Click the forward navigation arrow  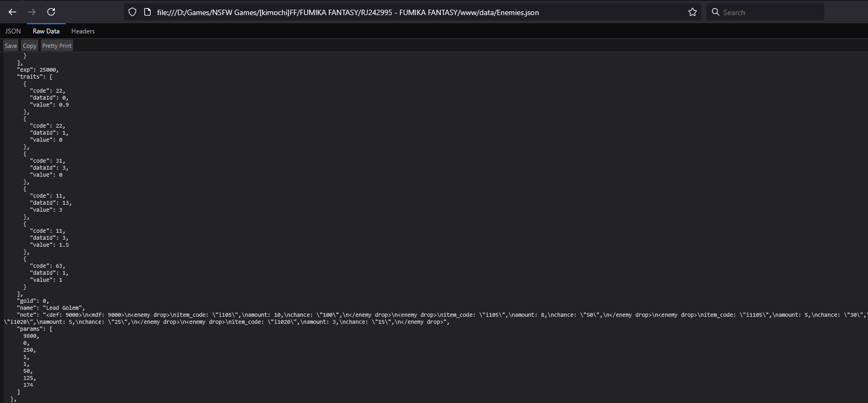pyautogui.click(x=32, y=12)
